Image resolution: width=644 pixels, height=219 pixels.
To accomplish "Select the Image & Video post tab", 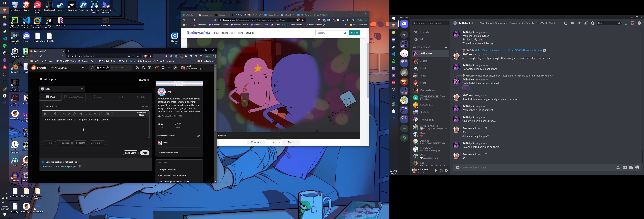I will 74,97.
